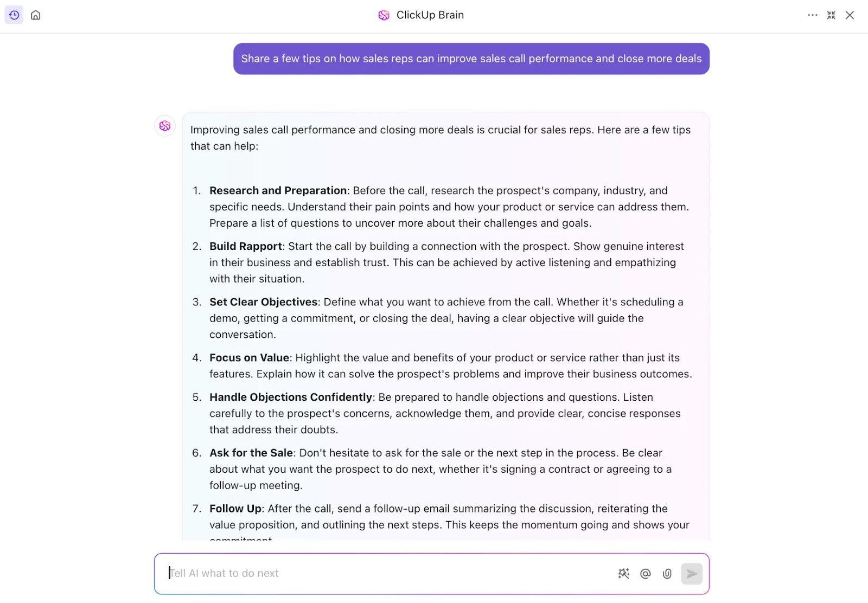This screenshot has width=868, height=603.
Task: Attach a file with the paperclip icon
Action: [x=667, y=574]
